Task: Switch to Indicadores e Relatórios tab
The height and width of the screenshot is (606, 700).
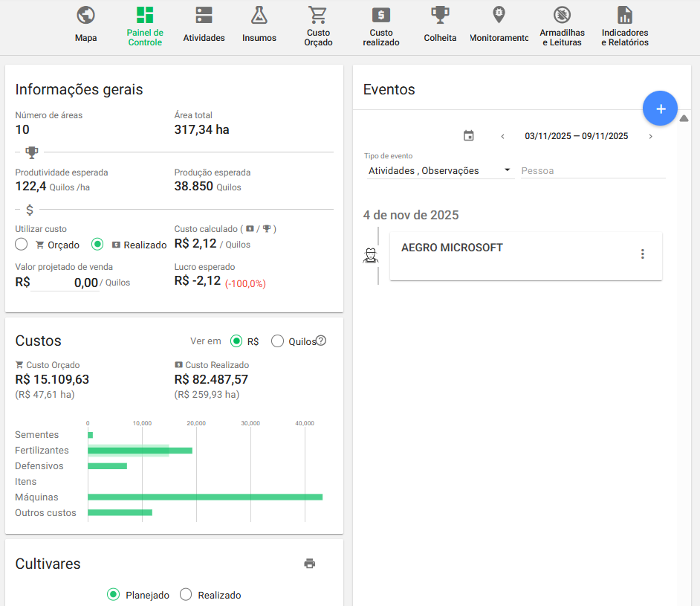Action: coord(625,25)
